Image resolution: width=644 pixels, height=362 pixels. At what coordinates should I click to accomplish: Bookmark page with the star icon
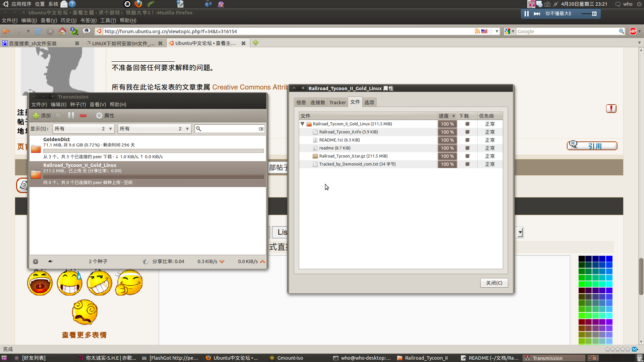click(491, 31)
